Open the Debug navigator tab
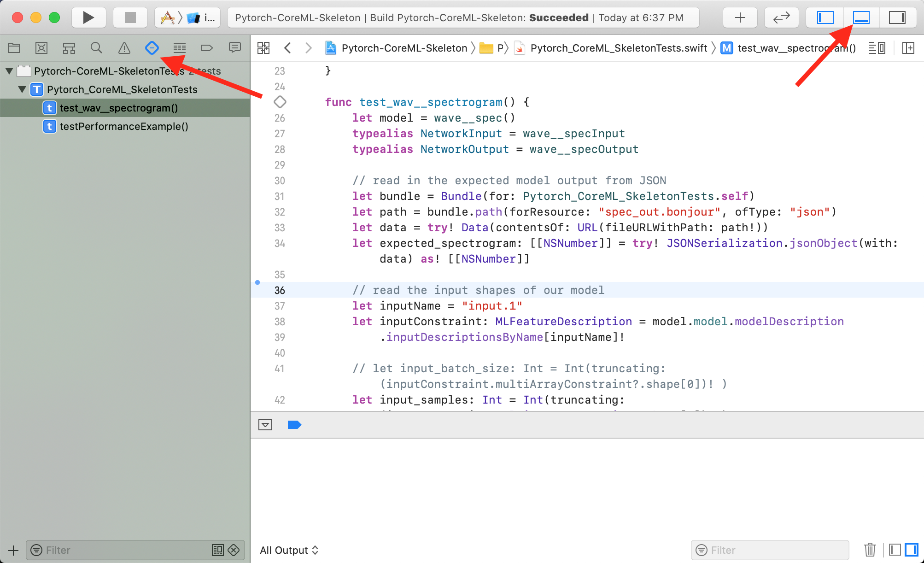Screen dimensions: 924x563 (180, 48)
